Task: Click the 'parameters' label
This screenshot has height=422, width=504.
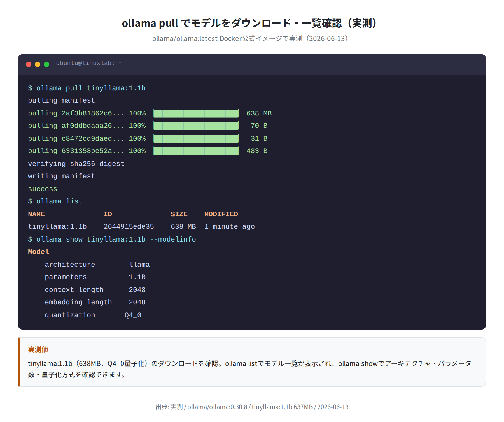Action: tap(66, 277)
